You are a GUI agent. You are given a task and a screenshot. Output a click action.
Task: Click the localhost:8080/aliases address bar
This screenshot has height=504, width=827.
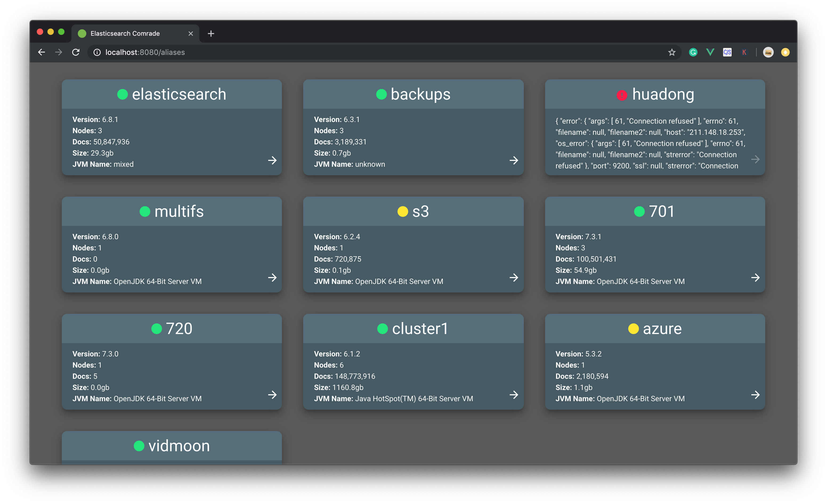pyautogui.click(x=145, y=52)
